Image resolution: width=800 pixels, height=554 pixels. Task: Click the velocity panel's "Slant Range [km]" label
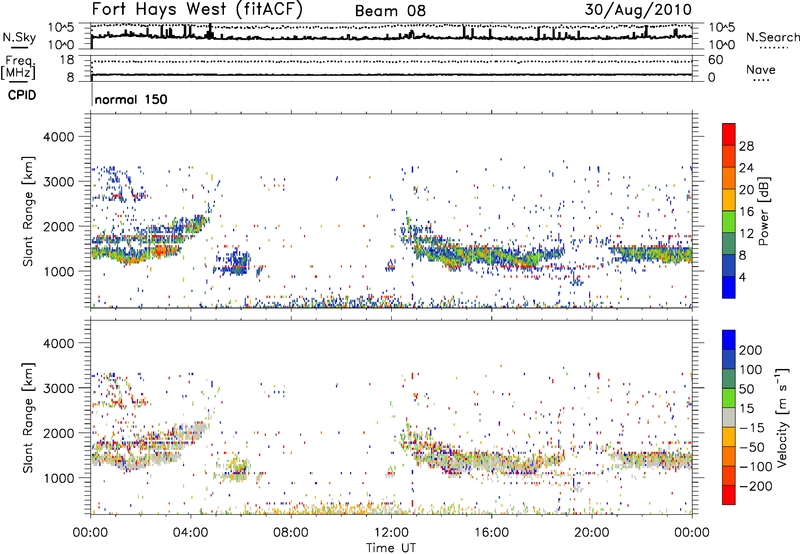(28, 417)
